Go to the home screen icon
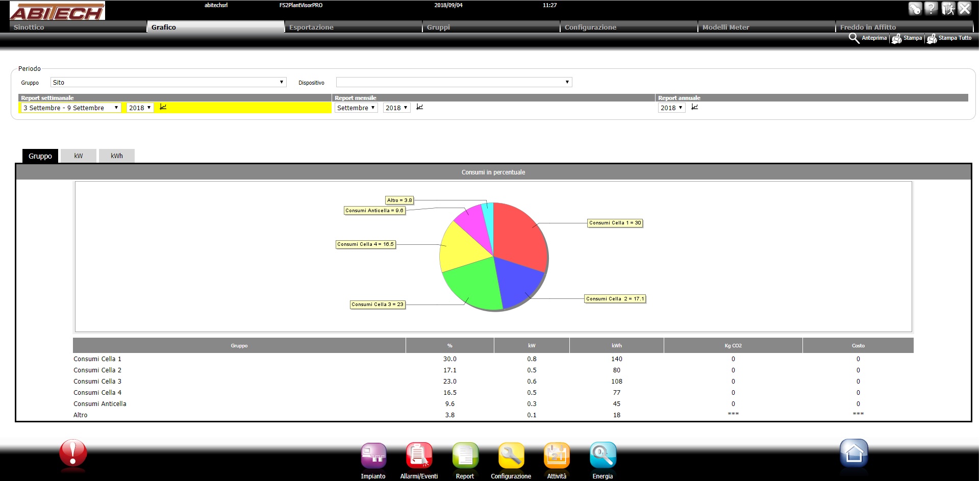 click(853, 453)
